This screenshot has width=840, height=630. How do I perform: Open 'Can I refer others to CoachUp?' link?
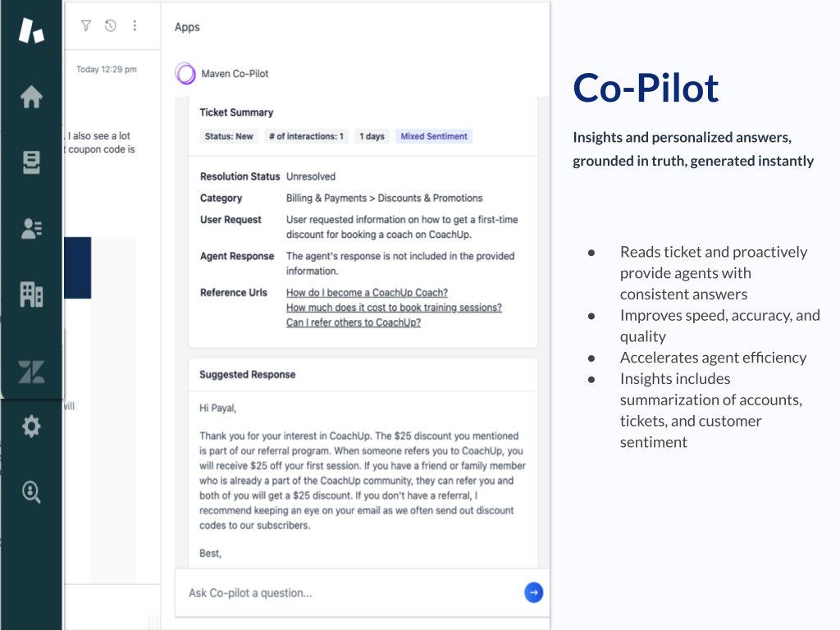click(354, 322)
